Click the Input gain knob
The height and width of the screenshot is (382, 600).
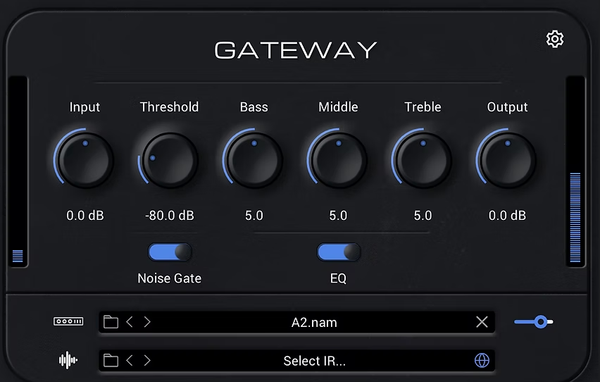point(85,160)
